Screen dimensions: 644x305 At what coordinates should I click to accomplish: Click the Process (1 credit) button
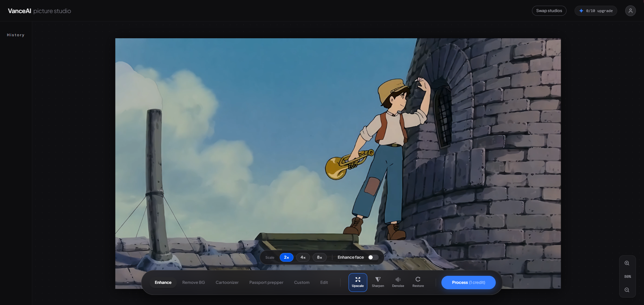(x=468, y=283)
